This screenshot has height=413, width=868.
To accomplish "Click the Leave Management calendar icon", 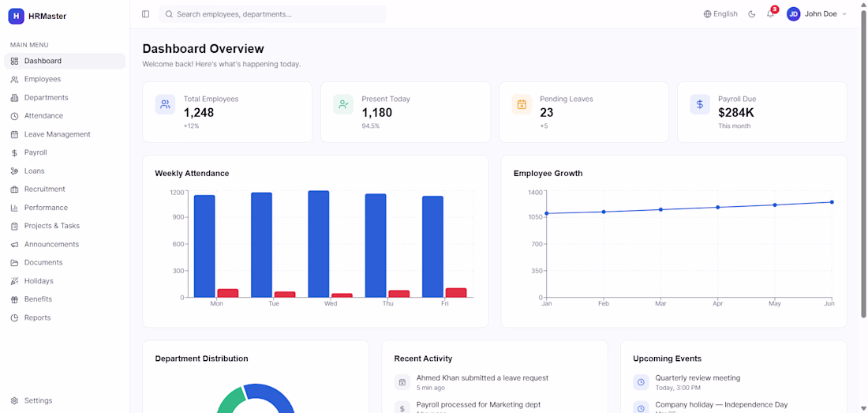I will (x=14, y=134).
